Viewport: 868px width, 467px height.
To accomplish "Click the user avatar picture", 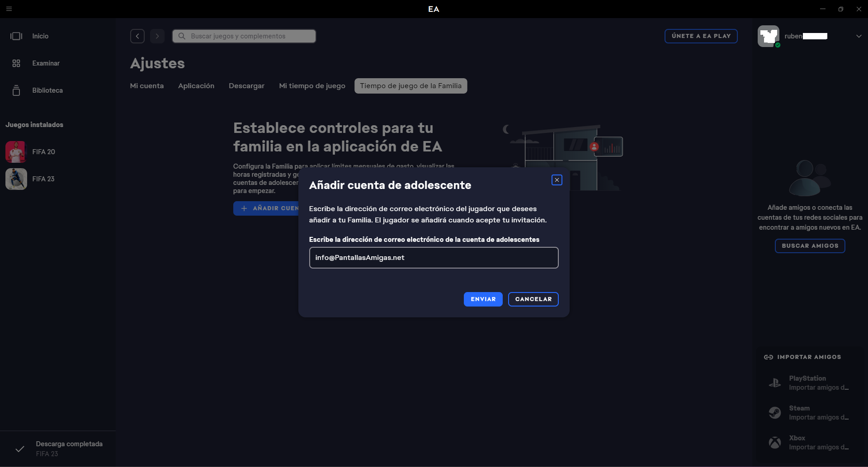I will point(769,36).
